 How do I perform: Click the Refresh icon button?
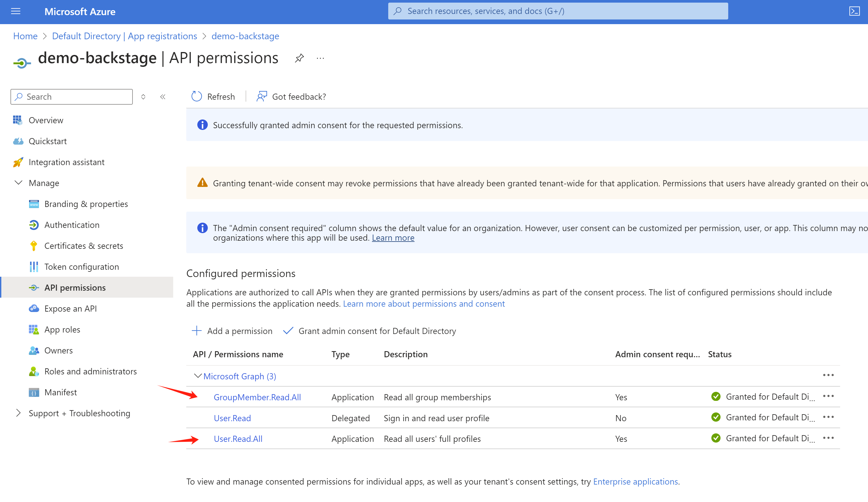197,97
